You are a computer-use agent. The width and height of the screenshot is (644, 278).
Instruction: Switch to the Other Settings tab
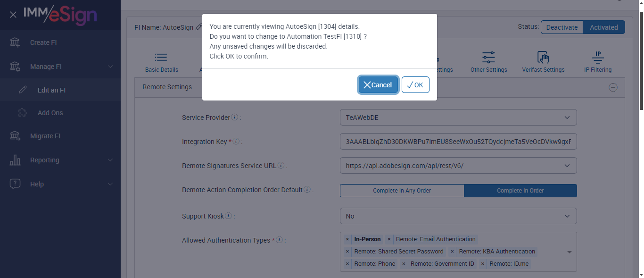click(x=488, y=62)
